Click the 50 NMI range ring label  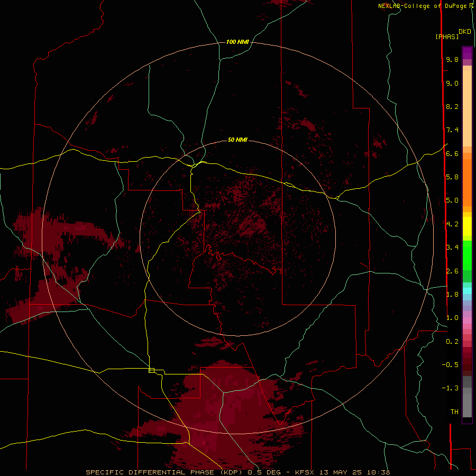click(x=237, y=140)
